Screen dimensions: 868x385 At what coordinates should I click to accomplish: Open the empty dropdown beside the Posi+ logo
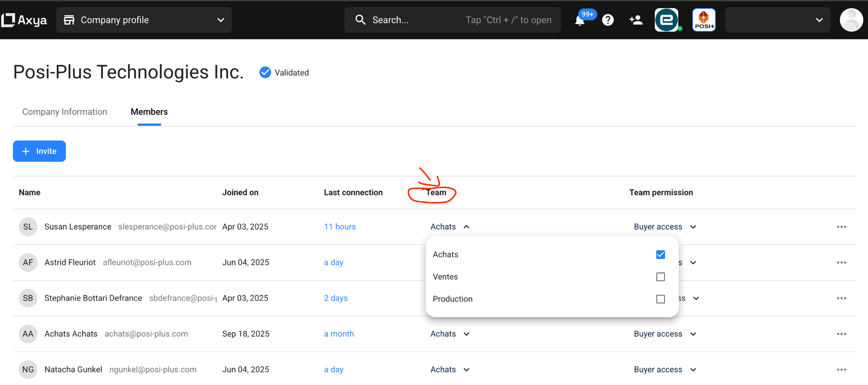point(777,20)
